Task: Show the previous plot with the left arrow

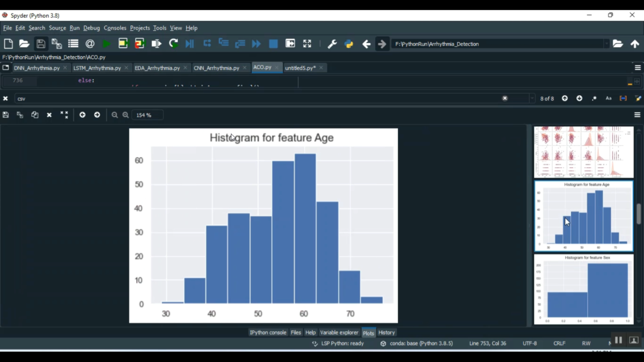Action: tap(82, 115)
